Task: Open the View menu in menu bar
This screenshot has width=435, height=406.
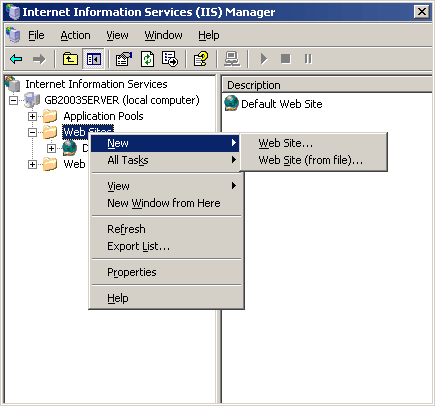Action: point(117,35)
